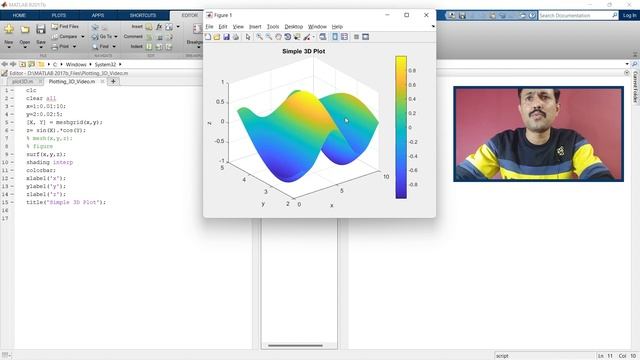The height and width of the screenshot is (360, 640).
Task: Open Figure 1 File menu
Action: click(x=209, y=27)
